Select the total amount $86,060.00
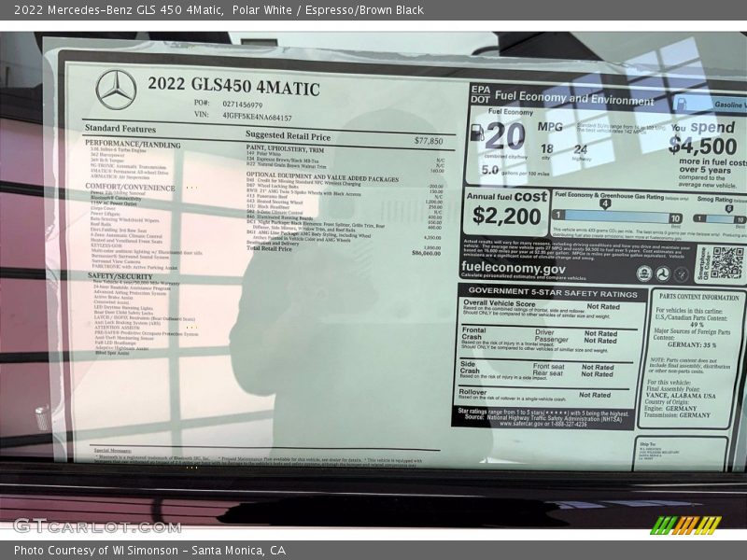 426,253
